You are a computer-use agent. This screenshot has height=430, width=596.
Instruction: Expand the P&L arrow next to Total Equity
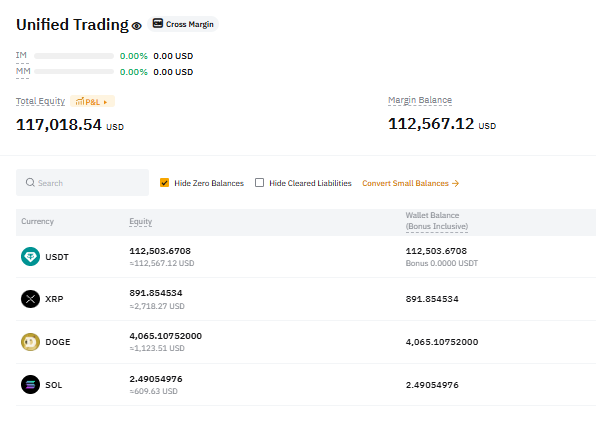(x=105, y=102)
